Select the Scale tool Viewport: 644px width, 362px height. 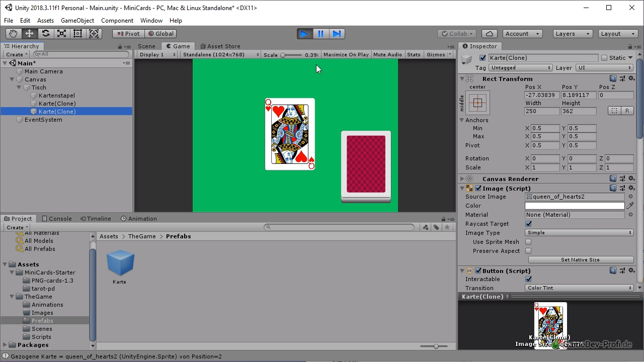pos(61,34)
